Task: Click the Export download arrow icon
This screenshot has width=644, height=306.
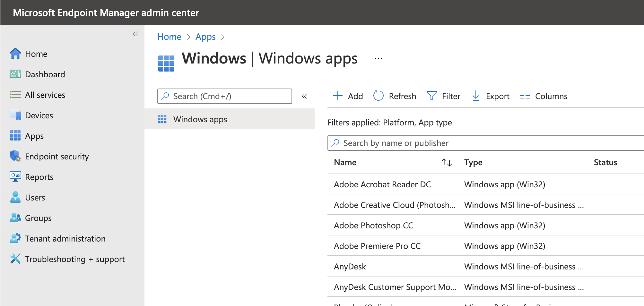Action: tap(476, 96)
